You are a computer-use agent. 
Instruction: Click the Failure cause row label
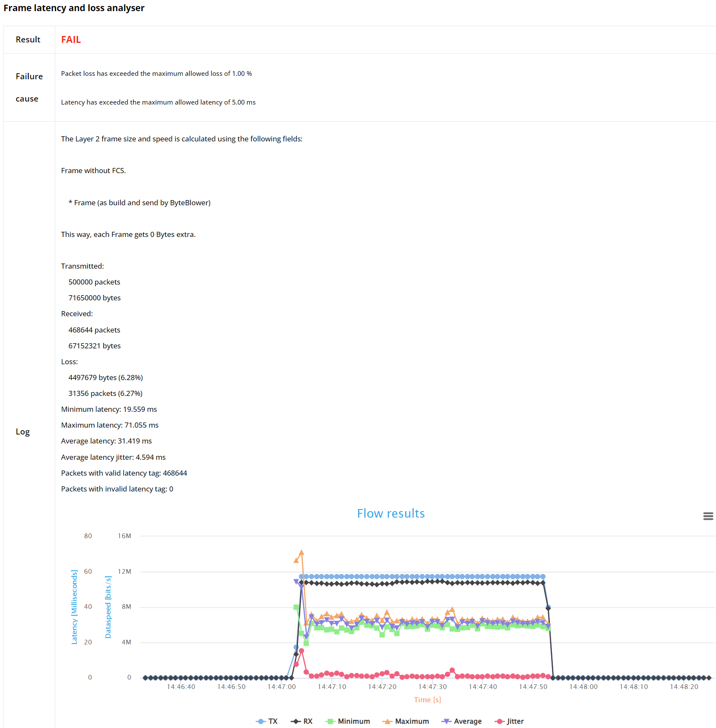(29, 87)
